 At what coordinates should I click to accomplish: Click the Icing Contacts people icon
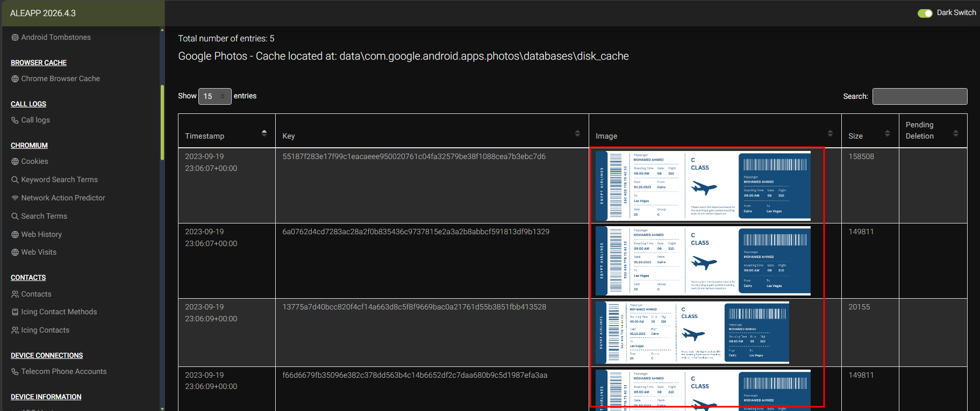pyautogui.click(x=15, y=330)
